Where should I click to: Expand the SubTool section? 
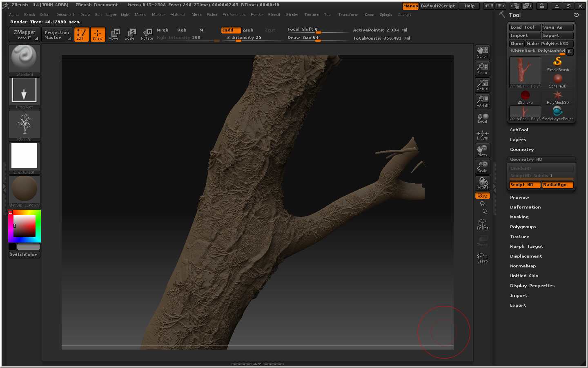519,130
